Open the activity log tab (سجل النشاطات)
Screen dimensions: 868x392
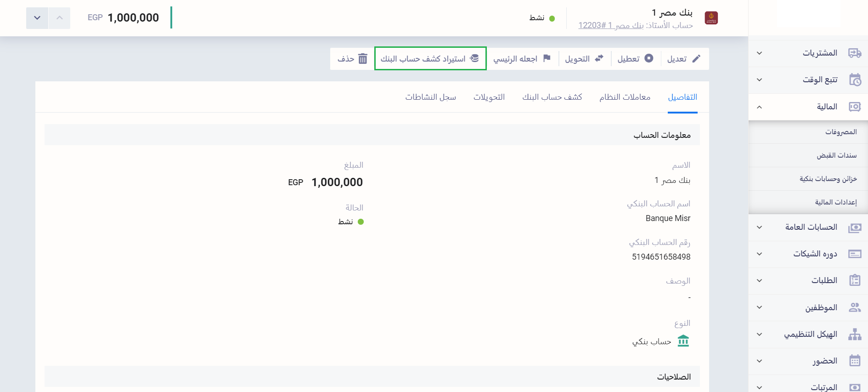430,97
